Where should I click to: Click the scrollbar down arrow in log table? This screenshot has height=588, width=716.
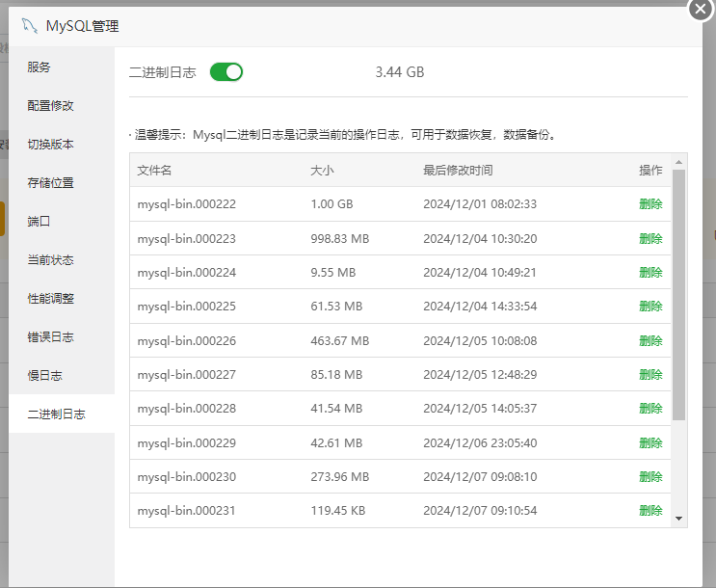678,519
